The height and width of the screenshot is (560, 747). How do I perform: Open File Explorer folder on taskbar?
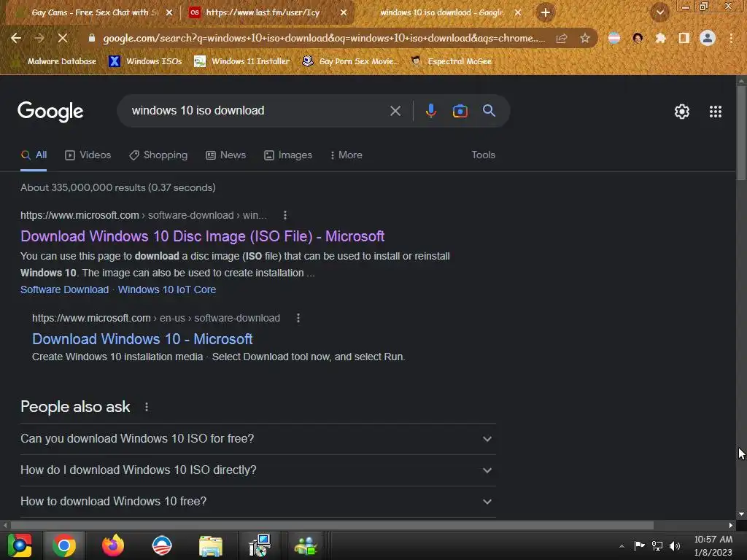(x=211, y=545)
